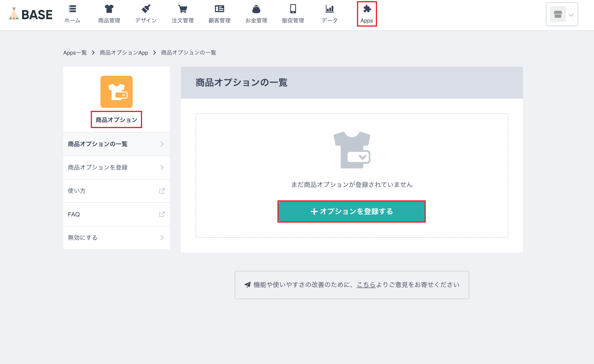Viewport: 594px width, 364px height.
Task: Expand the shop account dropdown
Action: 562,14
